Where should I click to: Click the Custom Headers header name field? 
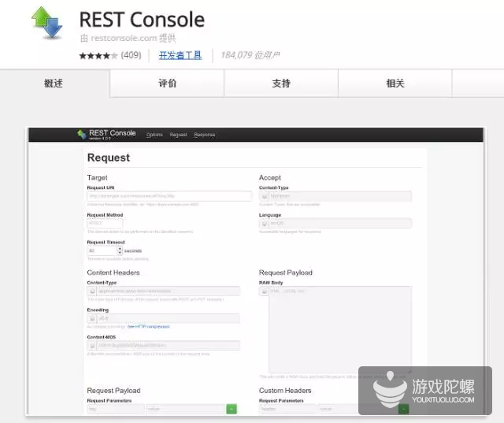pos(287,409)
